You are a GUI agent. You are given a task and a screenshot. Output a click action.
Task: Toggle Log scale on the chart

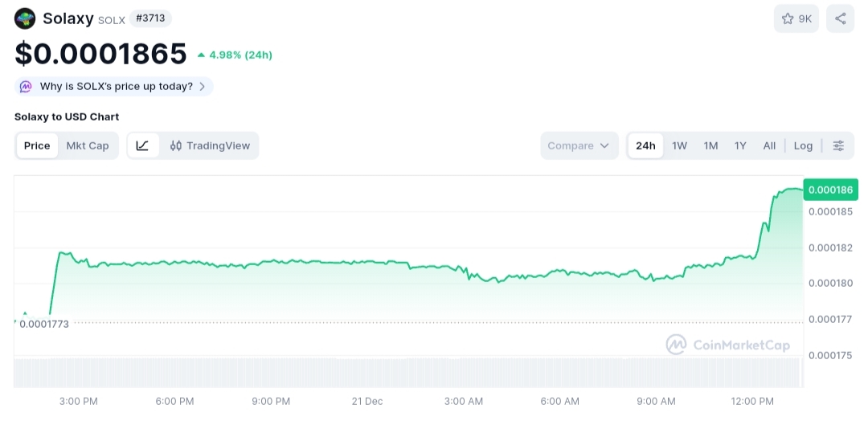[803, 145]
